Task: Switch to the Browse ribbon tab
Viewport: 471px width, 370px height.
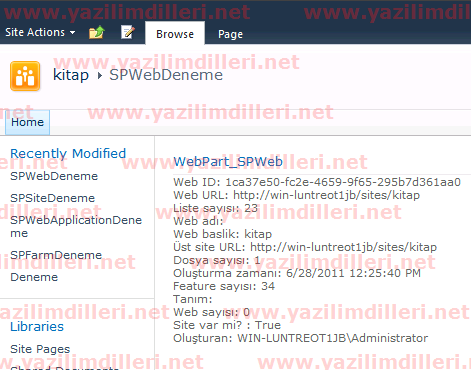Action: coord(175,34)
